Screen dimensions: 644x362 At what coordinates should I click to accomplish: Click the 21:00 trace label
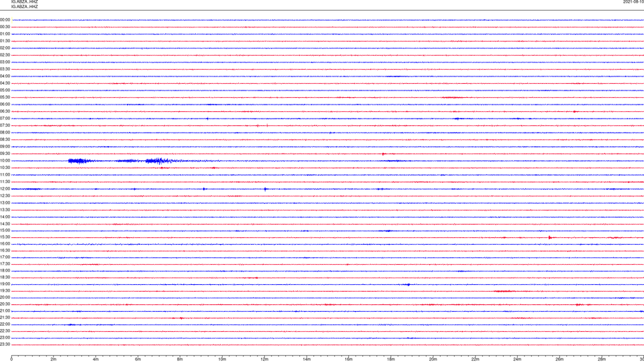pyautogui.click(x=5, y=310)
